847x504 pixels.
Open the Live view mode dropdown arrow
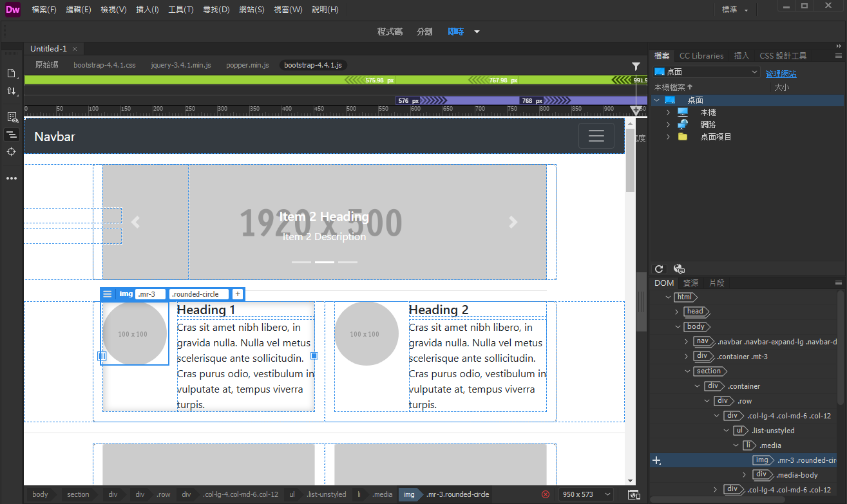point(477,32)
